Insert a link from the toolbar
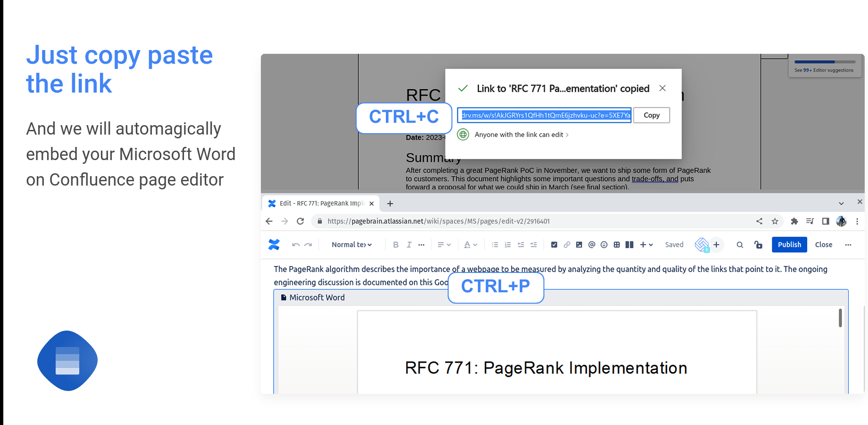The image size is (868, 425). tap(567, 245)
